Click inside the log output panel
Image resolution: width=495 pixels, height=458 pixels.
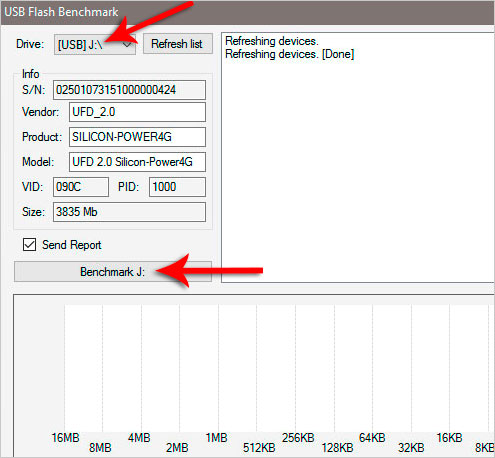pos(358,157)
